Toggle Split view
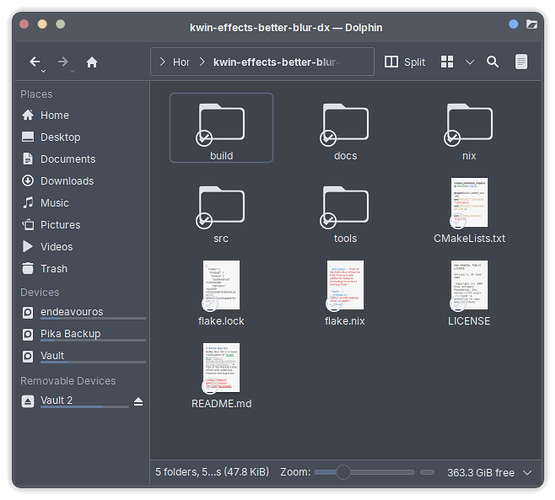Screen dimensions: 555x500 click(x=405, y=62)
